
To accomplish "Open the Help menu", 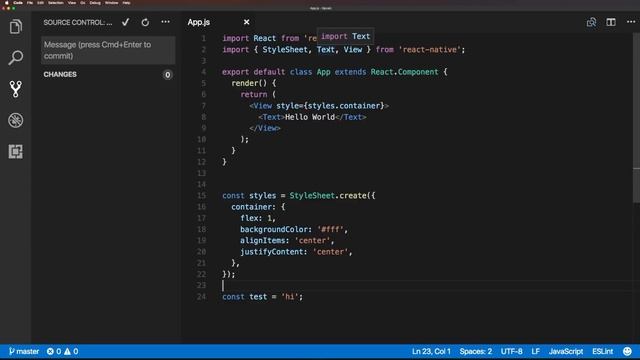I will point(127,2).
